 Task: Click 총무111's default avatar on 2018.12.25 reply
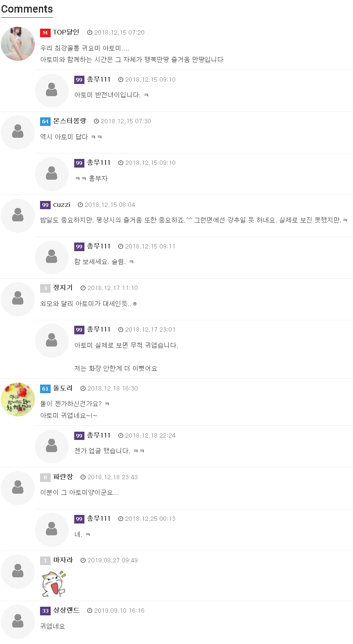(52, 530)
